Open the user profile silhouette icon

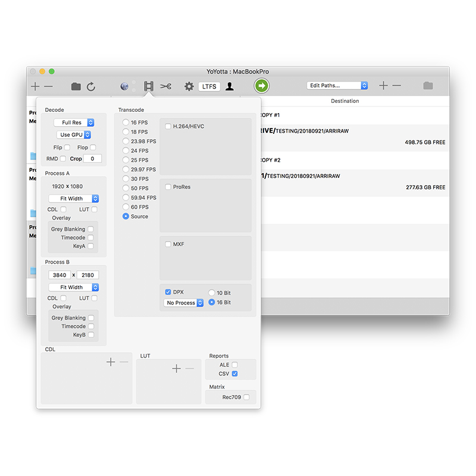(230, 86)
